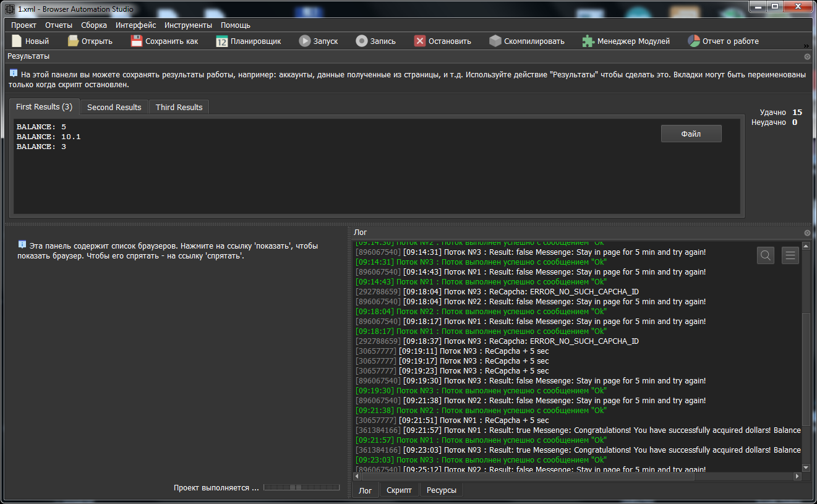Click the 09:19:30 Поток №3 Result false entry

[531, 380]
